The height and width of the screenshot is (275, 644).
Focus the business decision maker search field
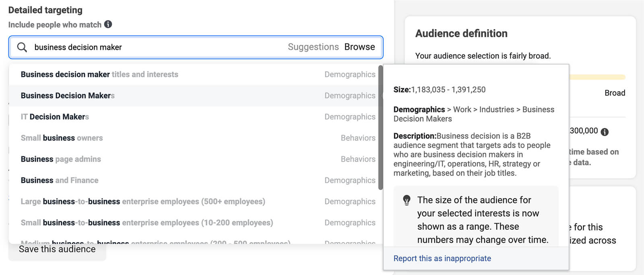157,47
